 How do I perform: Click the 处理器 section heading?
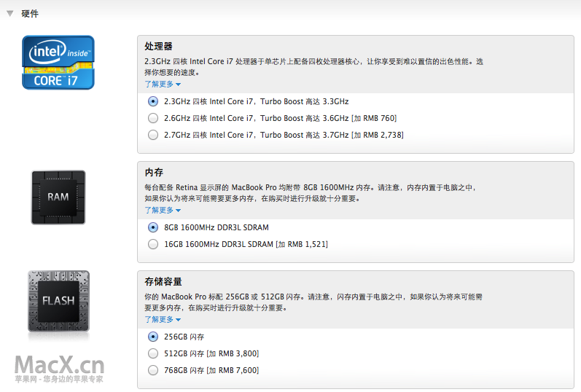coord(159,47)
